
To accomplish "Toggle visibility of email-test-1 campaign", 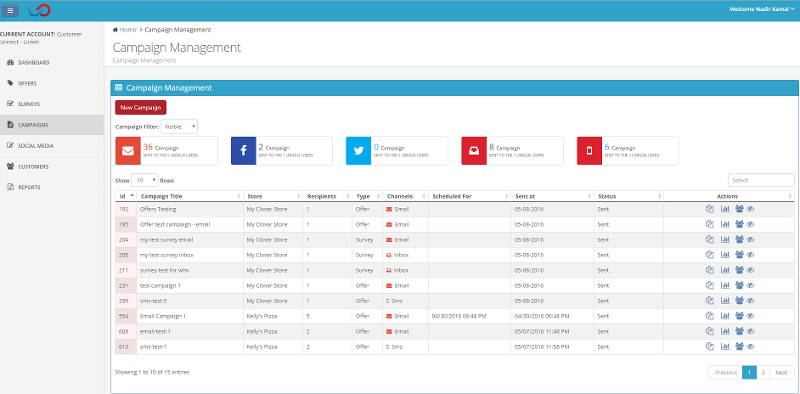I will coord(751,332).
